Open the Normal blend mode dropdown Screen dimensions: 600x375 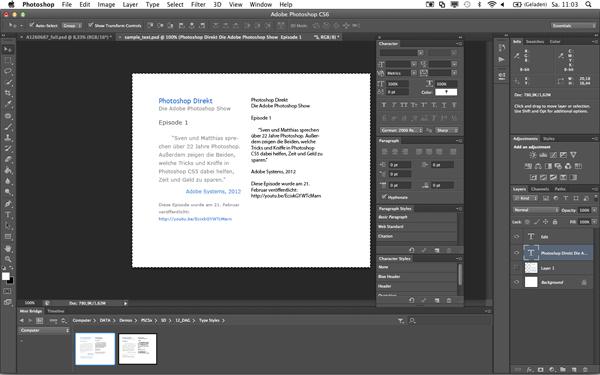536,210
